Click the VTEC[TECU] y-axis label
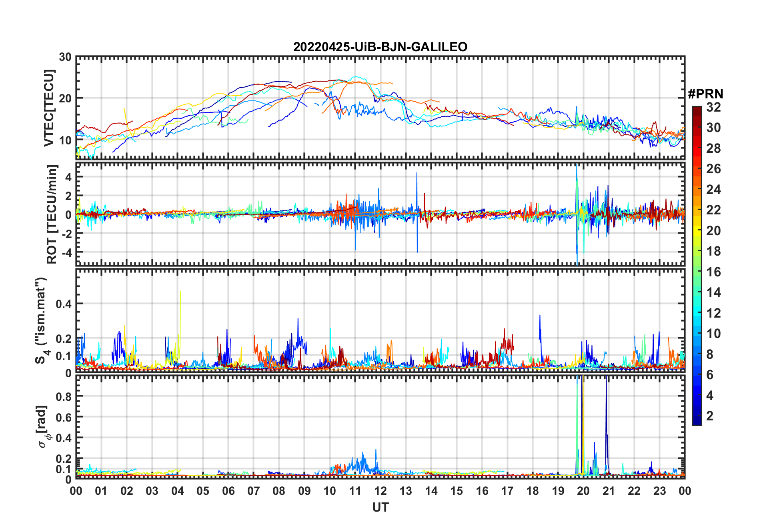This screenshot has width=761, height=532. pyautogui.click(x=49, y=108)
